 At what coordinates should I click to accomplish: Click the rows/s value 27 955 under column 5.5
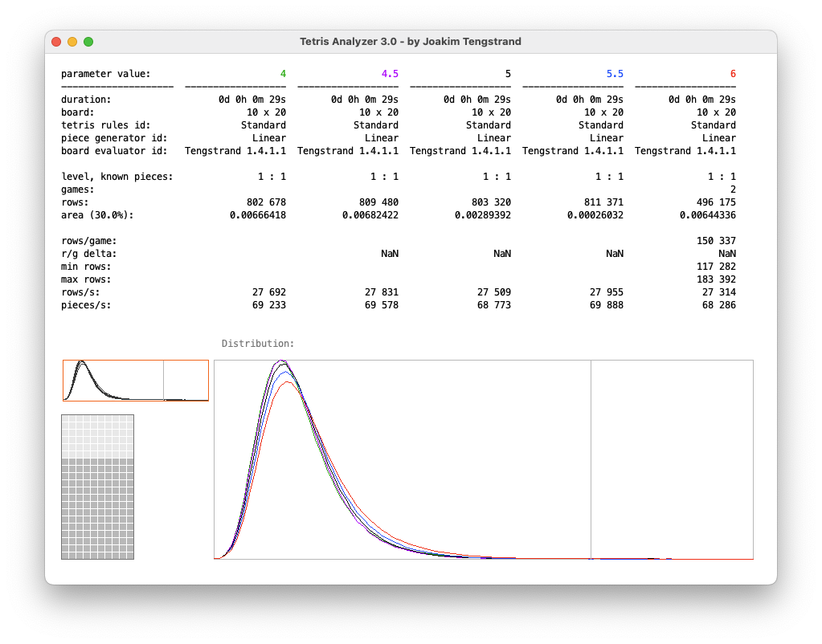[x=607, y=291]
